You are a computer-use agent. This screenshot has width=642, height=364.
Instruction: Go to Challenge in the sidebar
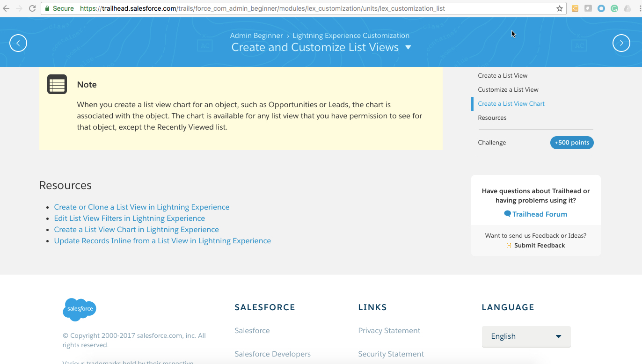click(492, 143)
